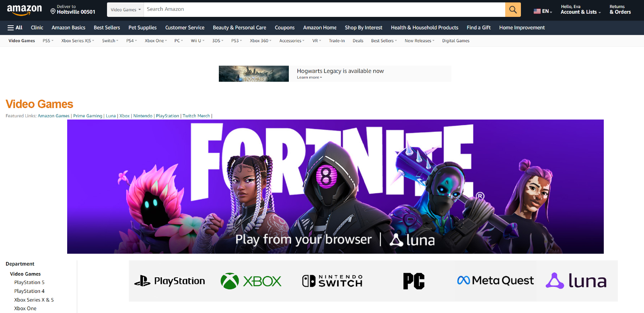This screenshot has height=313, width=644.
Task: Open Best Sellers in the main navigation
Action: [107, 28]
